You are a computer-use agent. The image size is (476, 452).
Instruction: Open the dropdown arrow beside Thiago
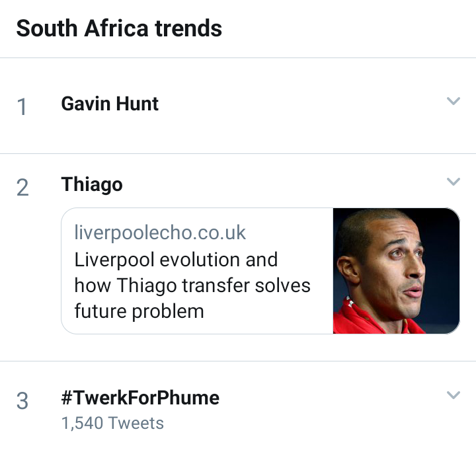453,181
